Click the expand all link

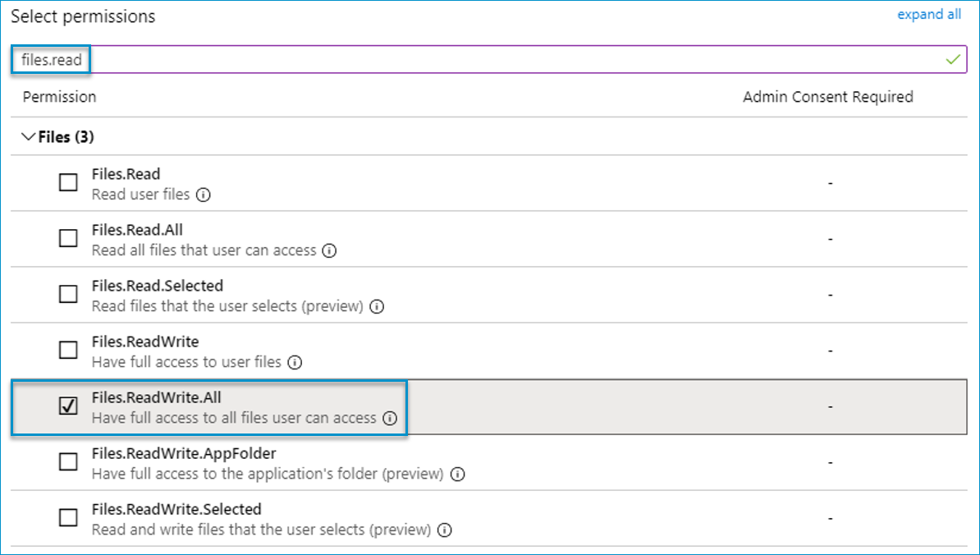[x=928, y=15]
